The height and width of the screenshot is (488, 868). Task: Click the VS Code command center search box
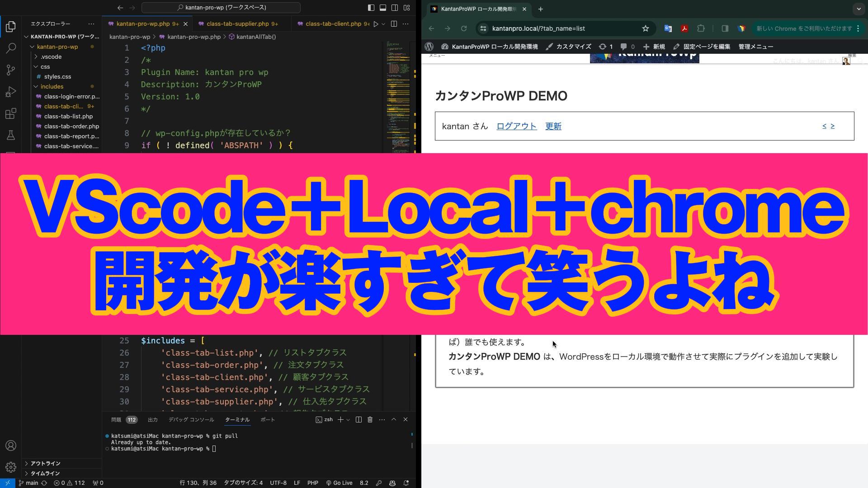(221, 7)
